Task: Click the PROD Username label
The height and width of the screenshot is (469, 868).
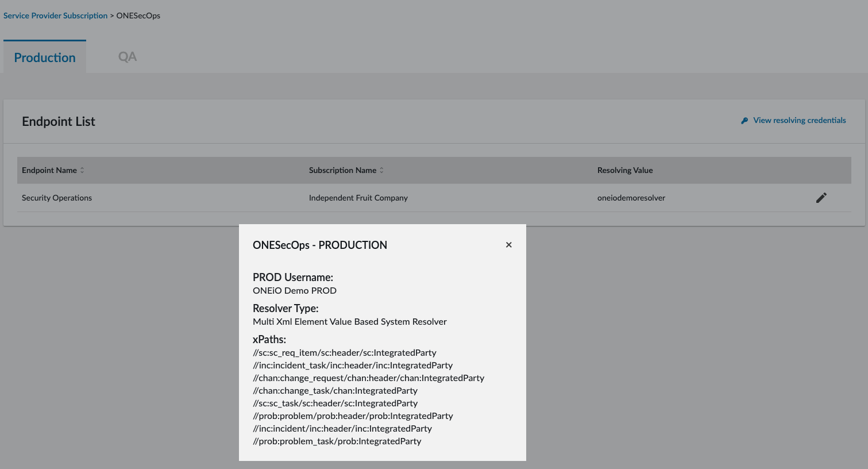Action: [x=293, y=277]
